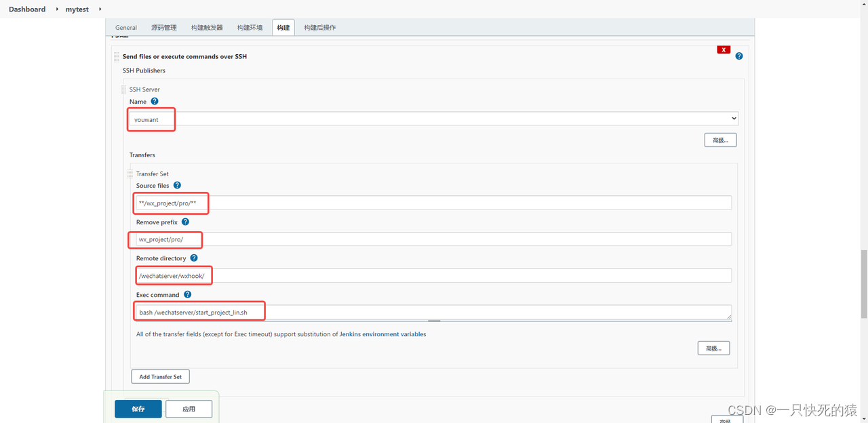This screenshot has width=868, height=423.
Task: Show help for Exec command
Action: point(188,295)
